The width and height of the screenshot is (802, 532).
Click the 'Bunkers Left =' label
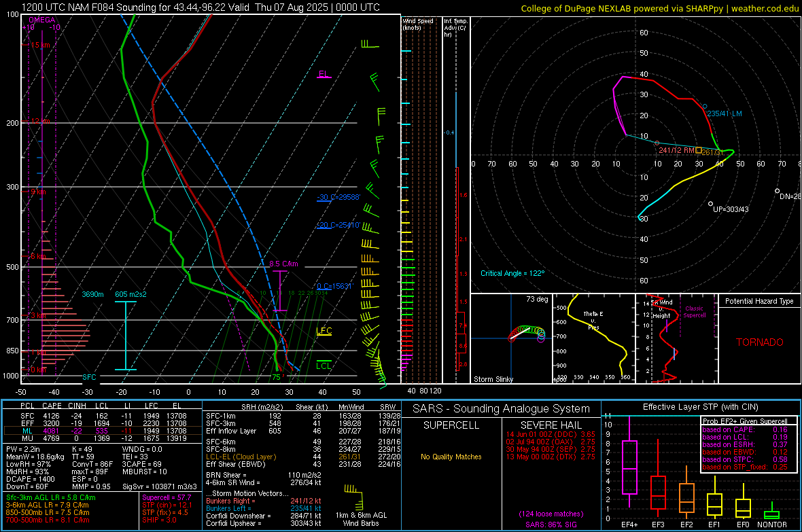(228, 508)
